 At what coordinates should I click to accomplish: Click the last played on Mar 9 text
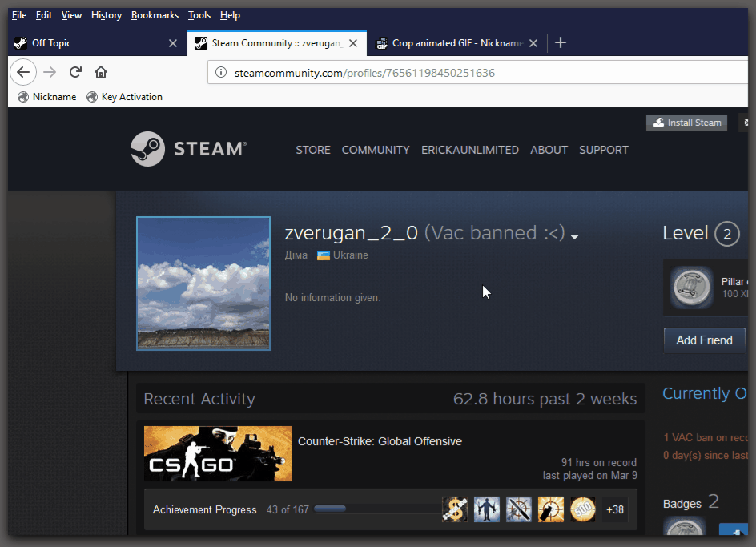tap(590, 476)
